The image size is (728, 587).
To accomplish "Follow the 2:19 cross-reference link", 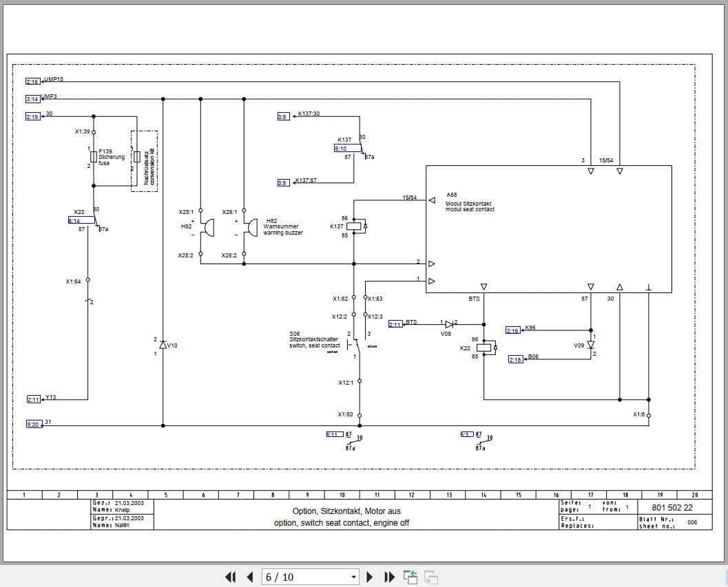I will [x=33, y=116].
